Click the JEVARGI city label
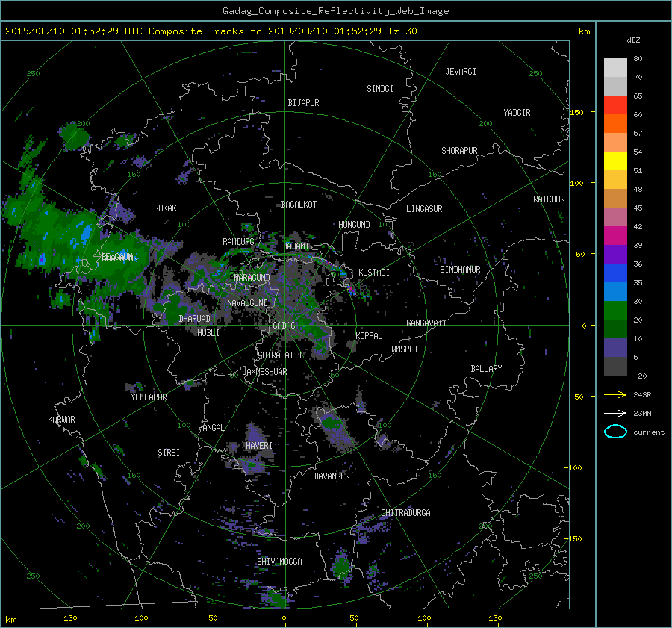Image resolution: width=672 pixels, height=628 pixels. pyautogui.click(x=460, y=71)
